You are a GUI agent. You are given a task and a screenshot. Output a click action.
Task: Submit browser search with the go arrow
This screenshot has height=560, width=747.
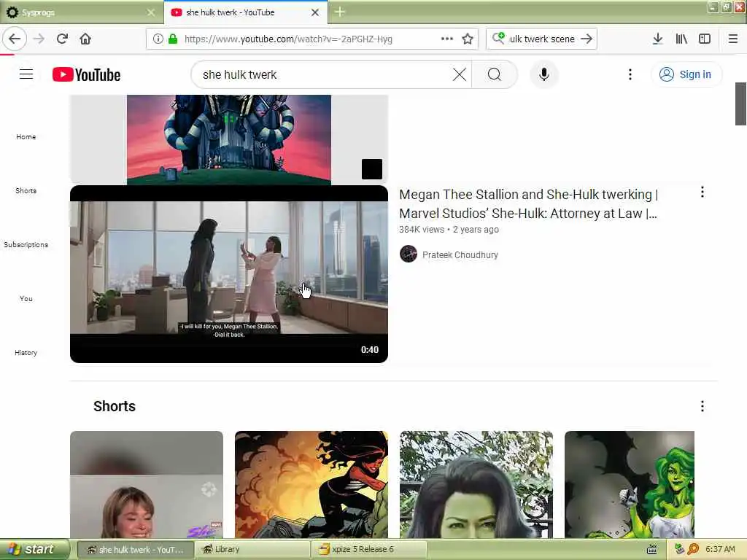point(587,39)
